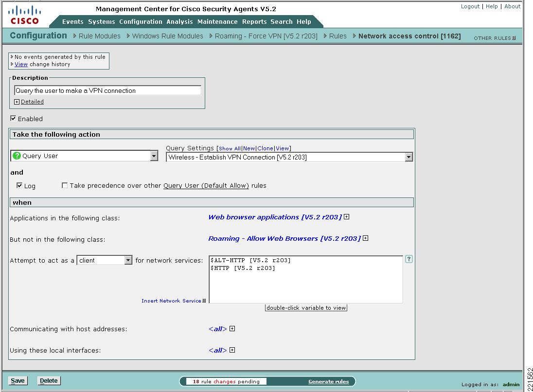The width and height of the screenshot is (533, 392).
Task: Open the Systems menu
Action: pyautogui.click(x=102, y=22)
